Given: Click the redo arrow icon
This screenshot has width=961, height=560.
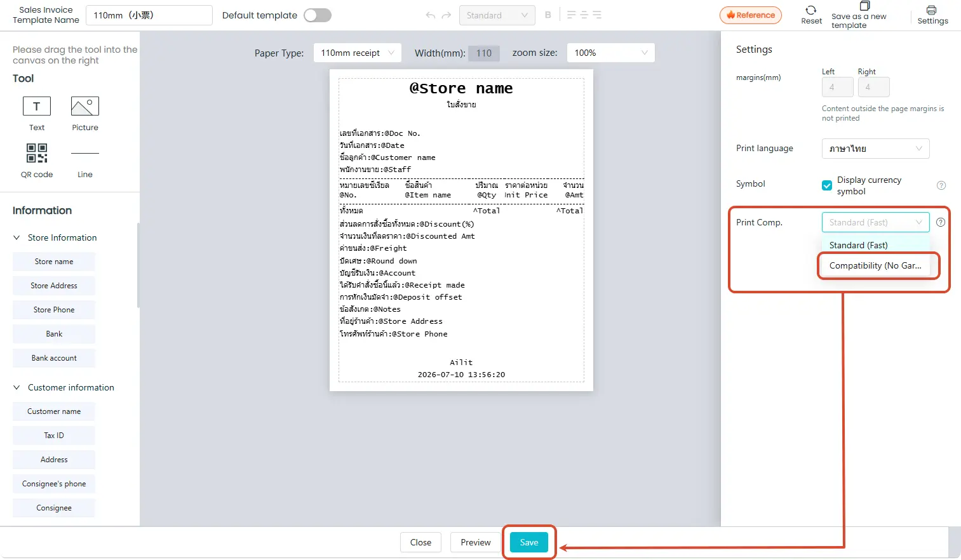Looking at the screenshot, I should 447,15.
